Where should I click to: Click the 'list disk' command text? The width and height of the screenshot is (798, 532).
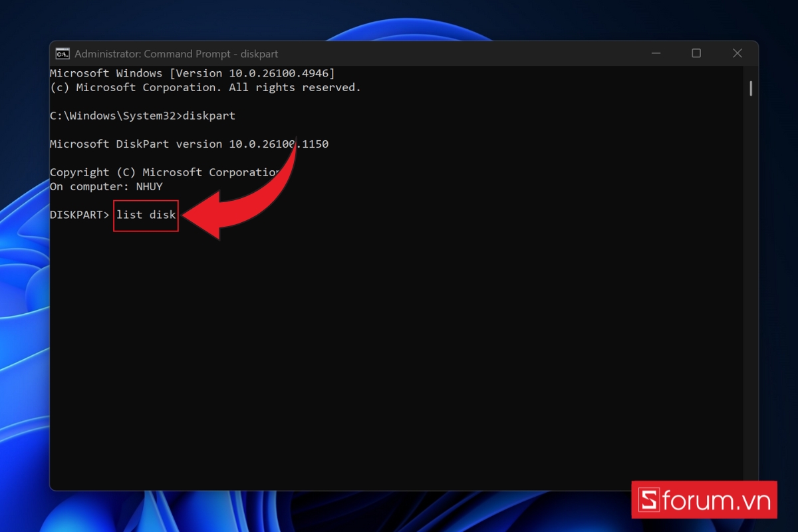146,215
